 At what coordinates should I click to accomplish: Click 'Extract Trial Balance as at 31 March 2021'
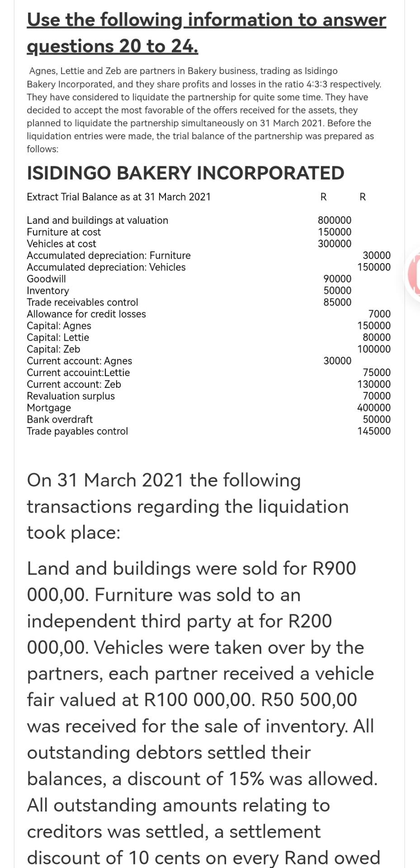click(119, 197)
